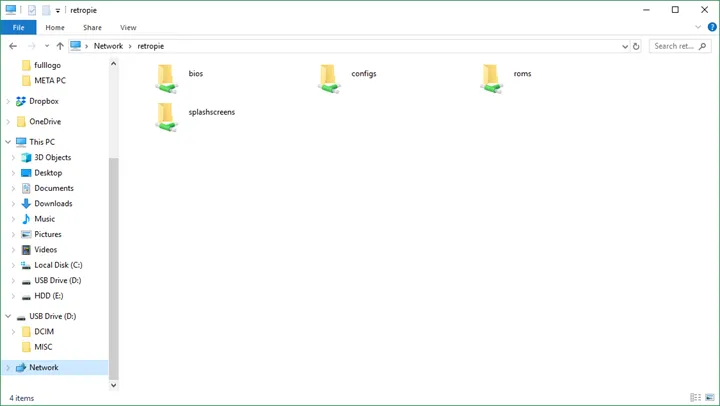Open the splashscreens network folder icon

pos(166,117)
